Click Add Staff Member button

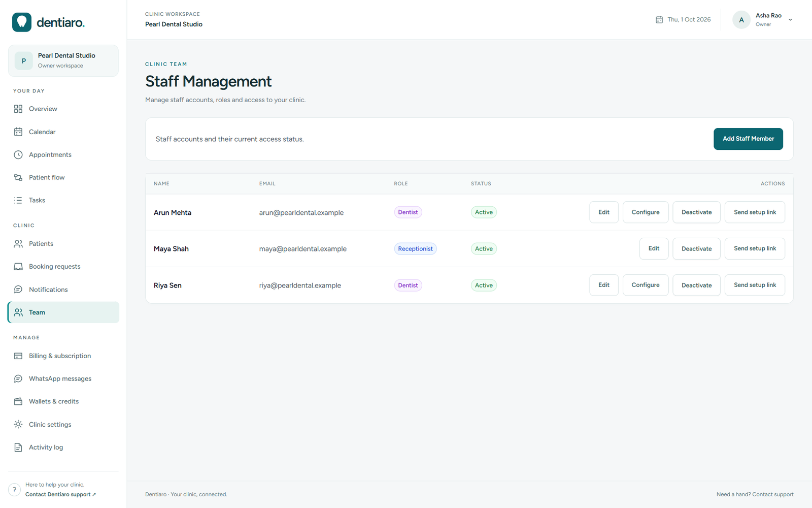(x=748, y=139)
